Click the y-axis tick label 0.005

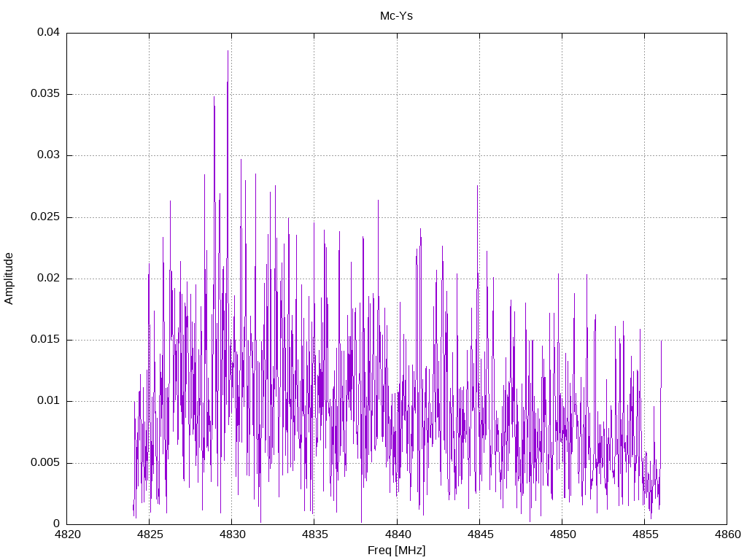pos(45,463)
